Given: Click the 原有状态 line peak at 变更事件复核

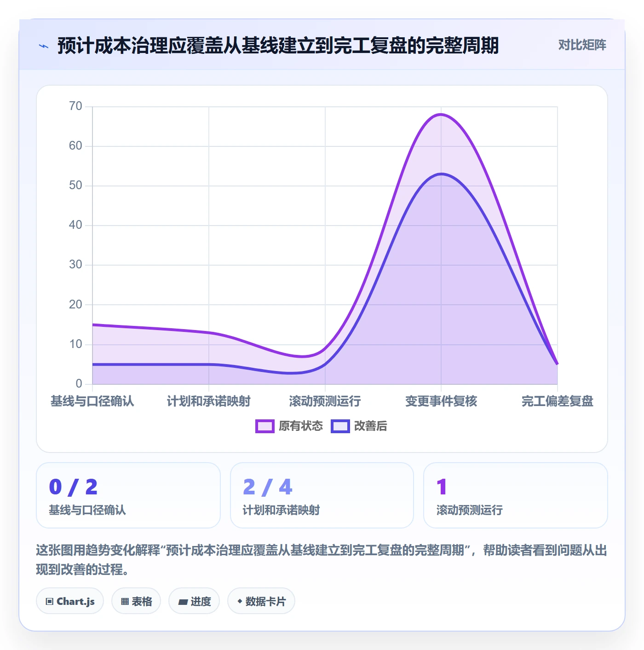Looking at the screenshot, I should pos(441,114).
